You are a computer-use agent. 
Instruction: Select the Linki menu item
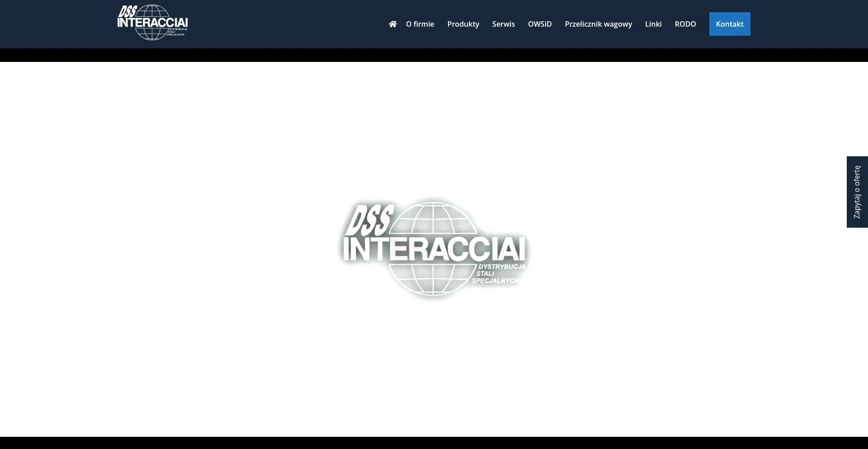pos(653,24)
